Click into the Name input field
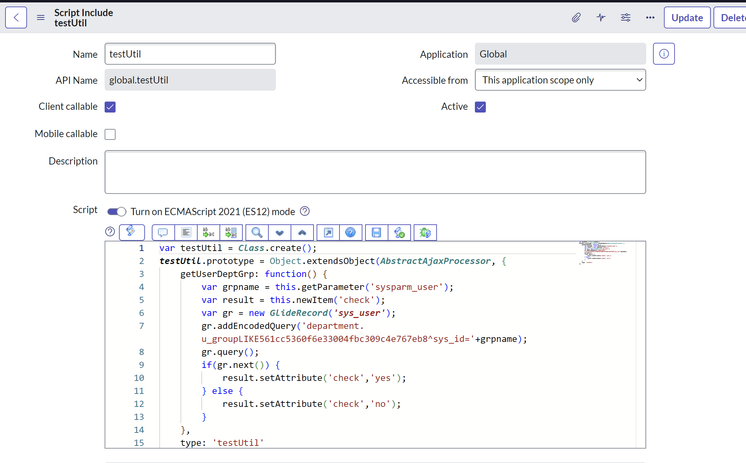This screenshot has height=463, width=746. [190, 54]
